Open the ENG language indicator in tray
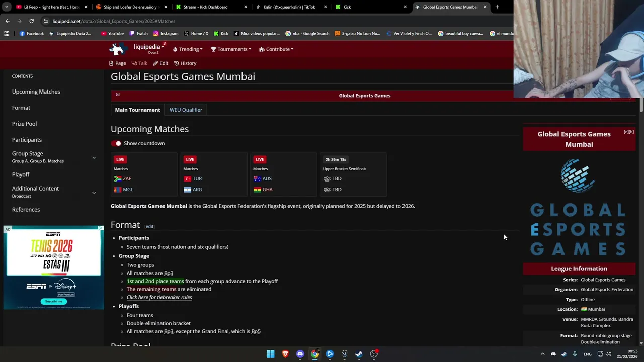The height and width of the screenshot is (362, 644). pos(587,354)
